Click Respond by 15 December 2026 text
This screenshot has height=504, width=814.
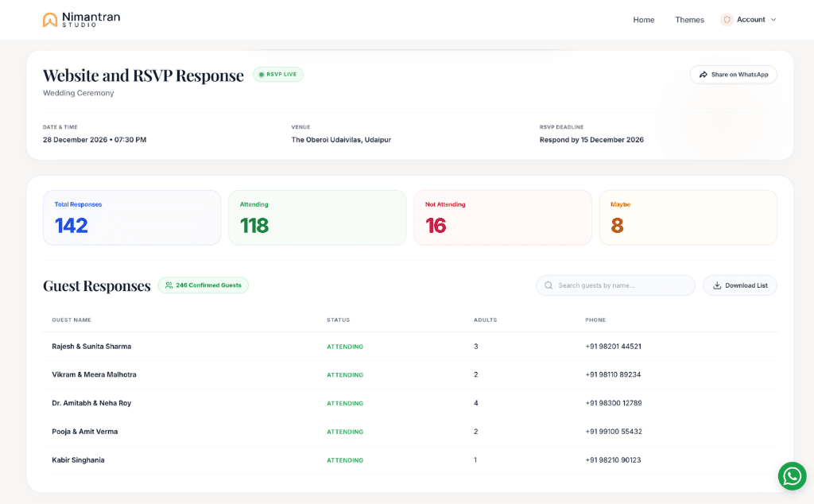click(591, 140)
